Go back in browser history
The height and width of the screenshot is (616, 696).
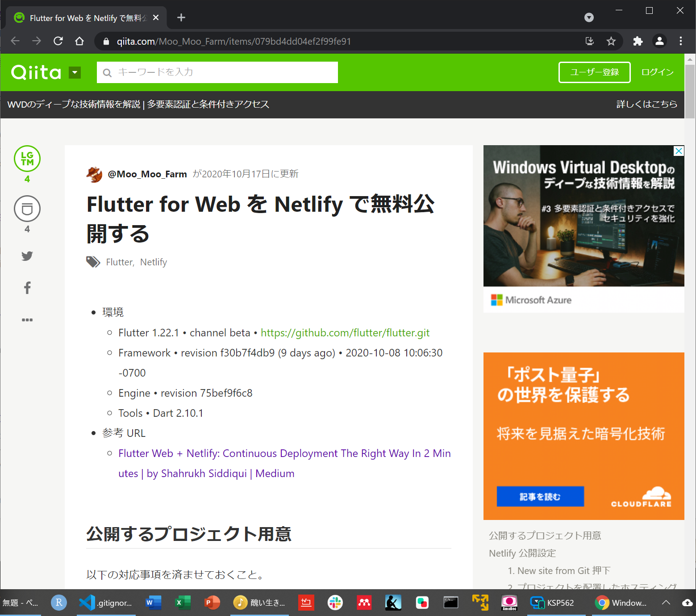(15, 41)
